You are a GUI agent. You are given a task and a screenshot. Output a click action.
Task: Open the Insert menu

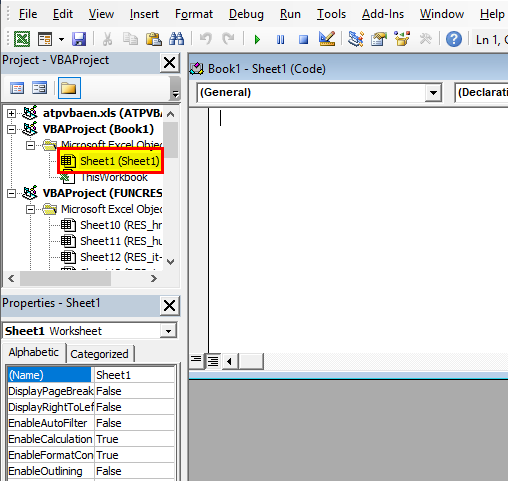pos(144,14)
